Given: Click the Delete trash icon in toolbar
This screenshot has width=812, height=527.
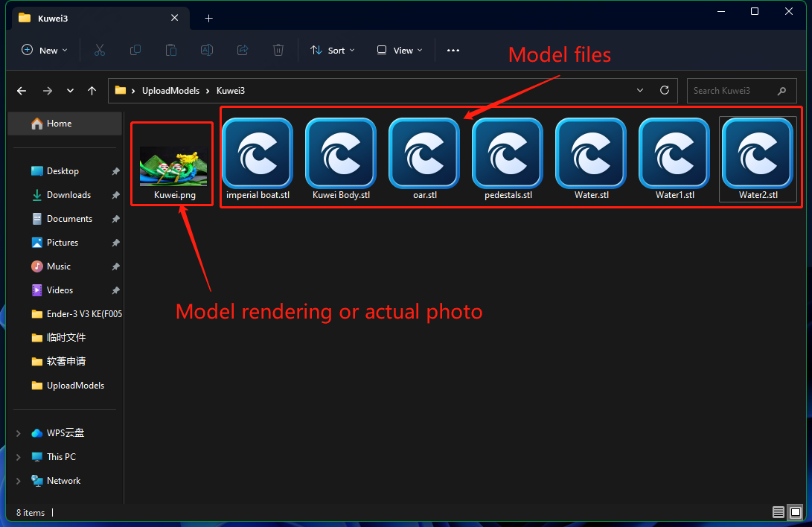Looking at the screenshot, I should coord(278,50).
